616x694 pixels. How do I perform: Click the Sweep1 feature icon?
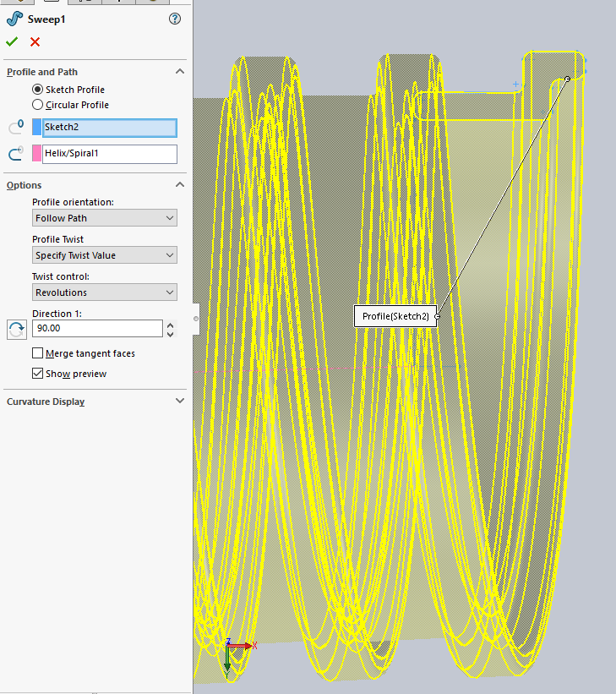[x=14, y=19]
